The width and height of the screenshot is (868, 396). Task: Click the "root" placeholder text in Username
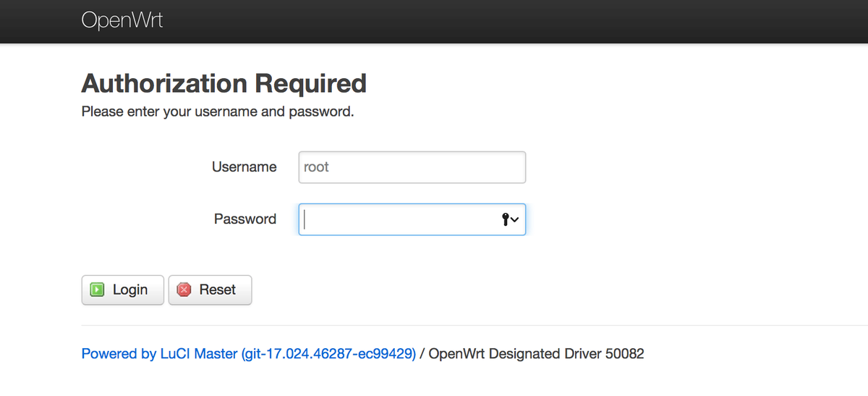317,167
